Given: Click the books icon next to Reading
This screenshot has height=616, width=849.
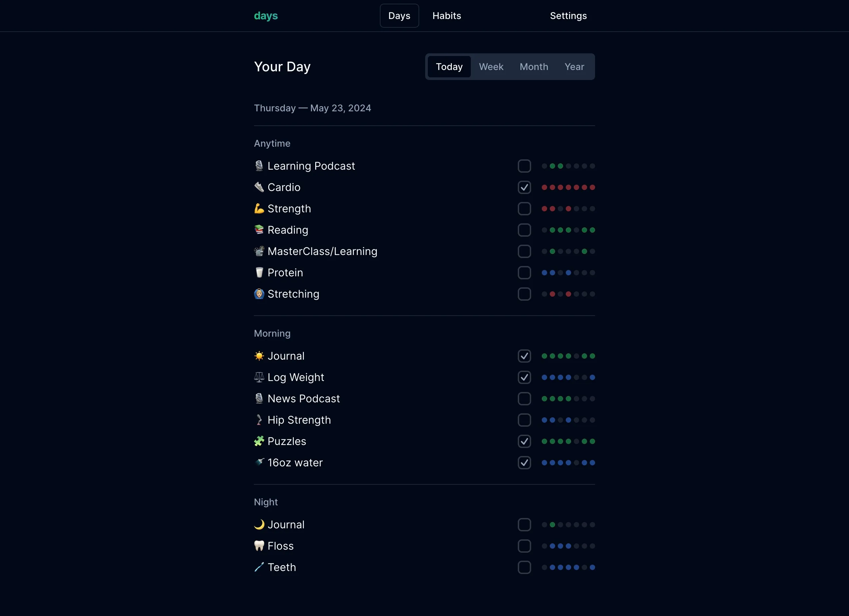Looking at the screenshot, I should pyautogui.click(x=259, y=230).
